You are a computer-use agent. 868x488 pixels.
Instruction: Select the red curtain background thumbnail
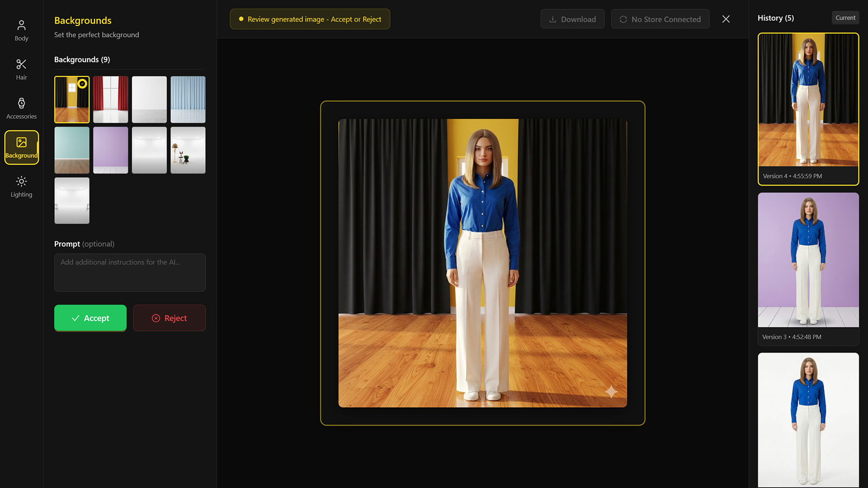[111, 99]
